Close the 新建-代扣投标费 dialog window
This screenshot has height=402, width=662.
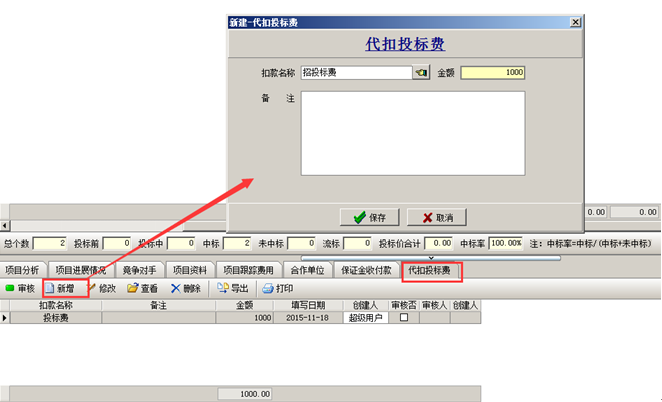(574, 21)
